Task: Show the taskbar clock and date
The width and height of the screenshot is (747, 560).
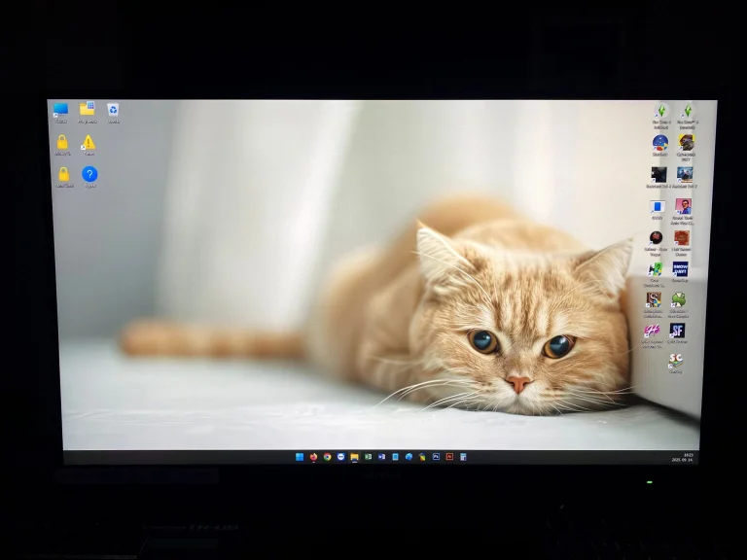Action: [683, 458]
